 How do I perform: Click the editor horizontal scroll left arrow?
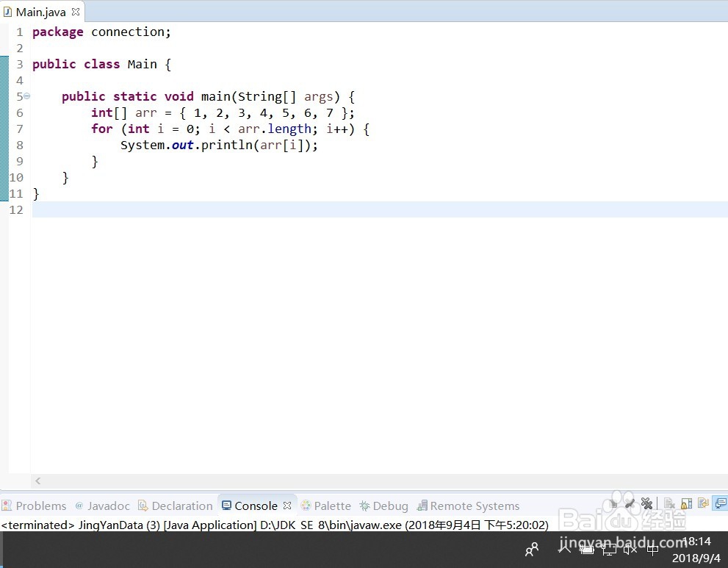[38, 481]
